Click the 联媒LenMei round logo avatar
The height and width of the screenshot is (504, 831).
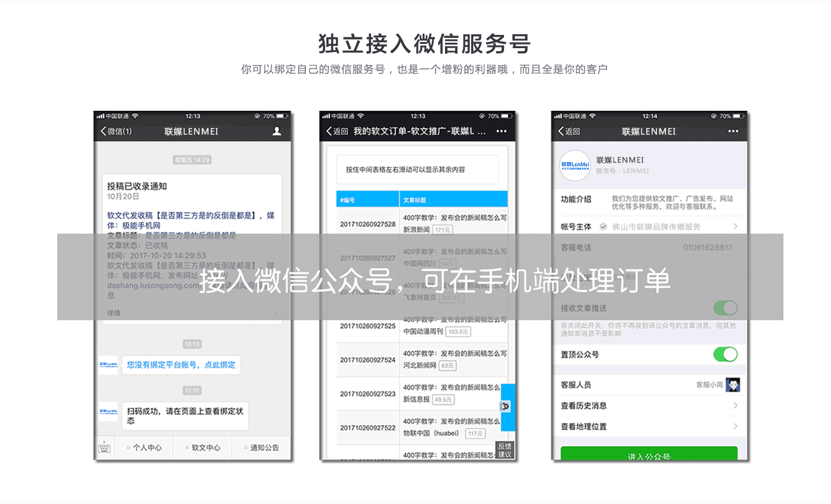pyautogui.click(x=575, y=166)
